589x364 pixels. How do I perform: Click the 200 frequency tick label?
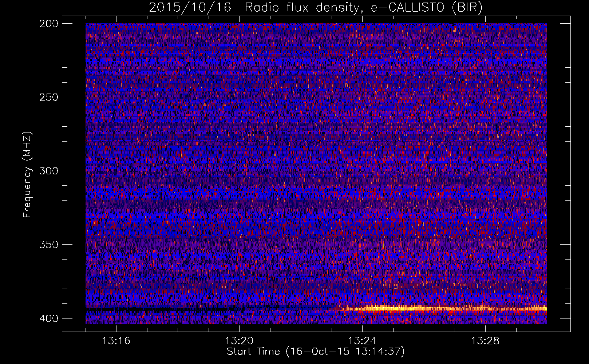48,23
